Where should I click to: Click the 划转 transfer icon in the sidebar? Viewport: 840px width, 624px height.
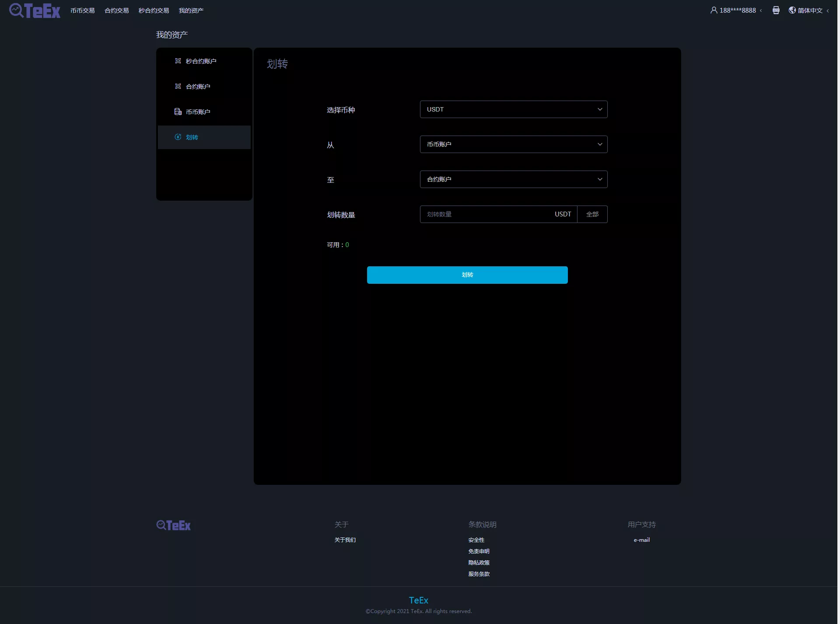tap(178, 137)
